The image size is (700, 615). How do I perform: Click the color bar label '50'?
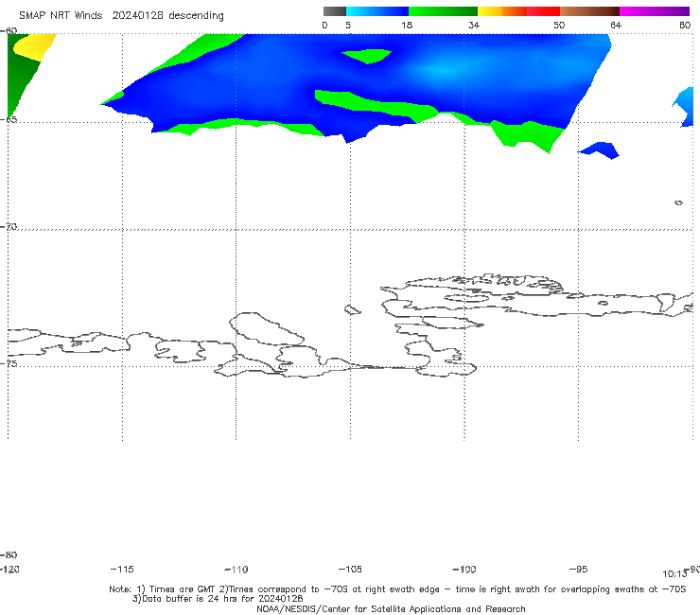[559, 25]
